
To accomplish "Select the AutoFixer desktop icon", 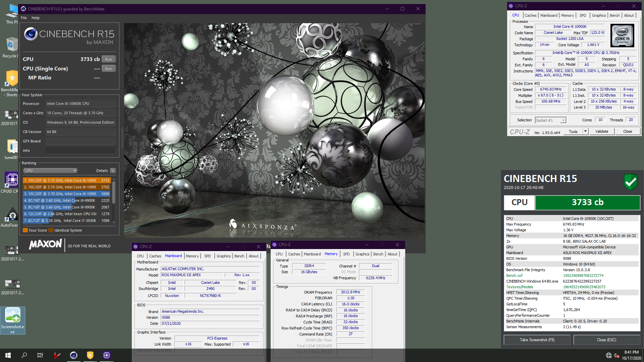I will coord(10,217).
